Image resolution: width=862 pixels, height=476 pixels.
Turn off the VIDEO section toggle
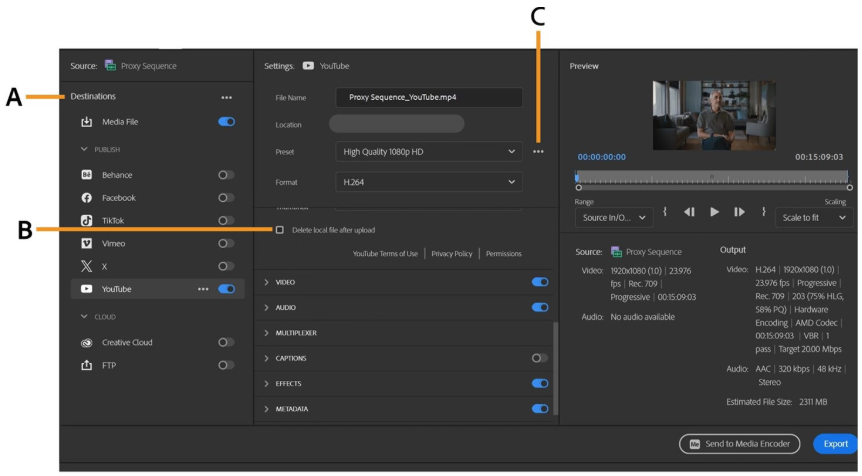pos(540,282)
